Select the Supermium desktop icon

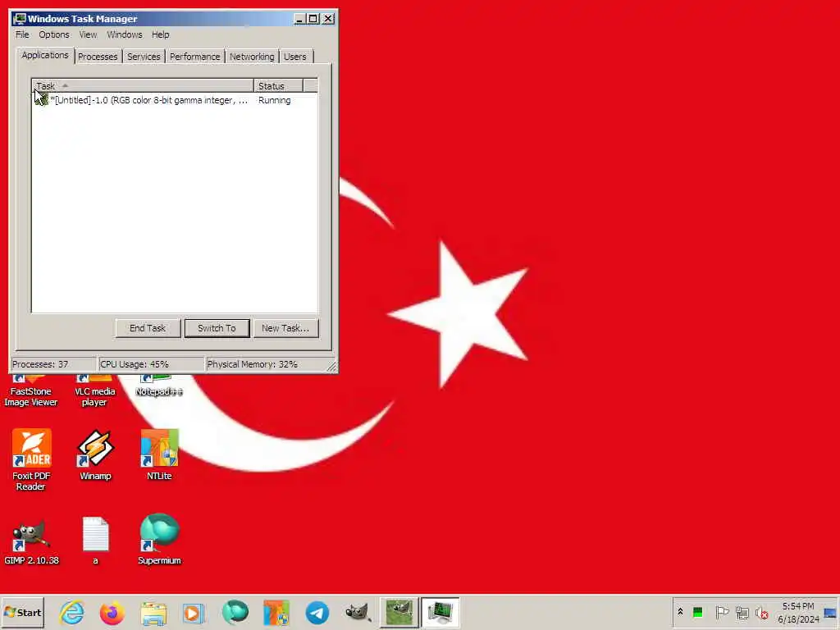pos(159,539)
